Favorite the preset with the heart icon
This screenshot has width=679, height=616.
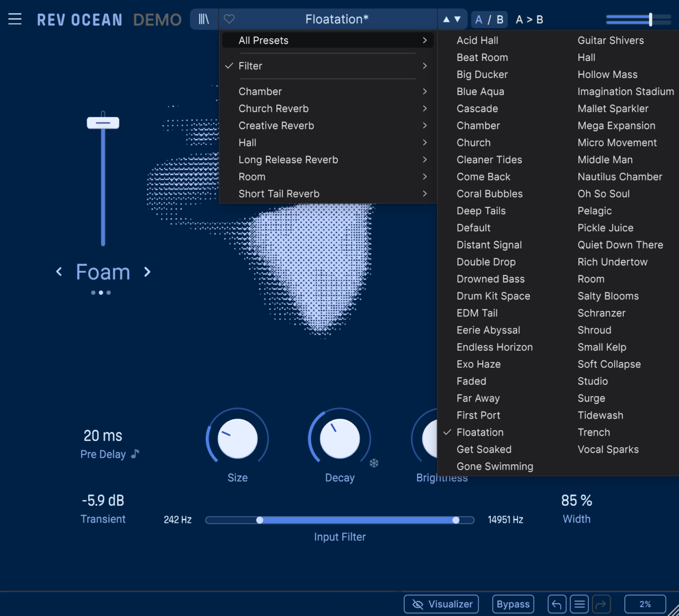pyautogui.click(x=229, y=20)
